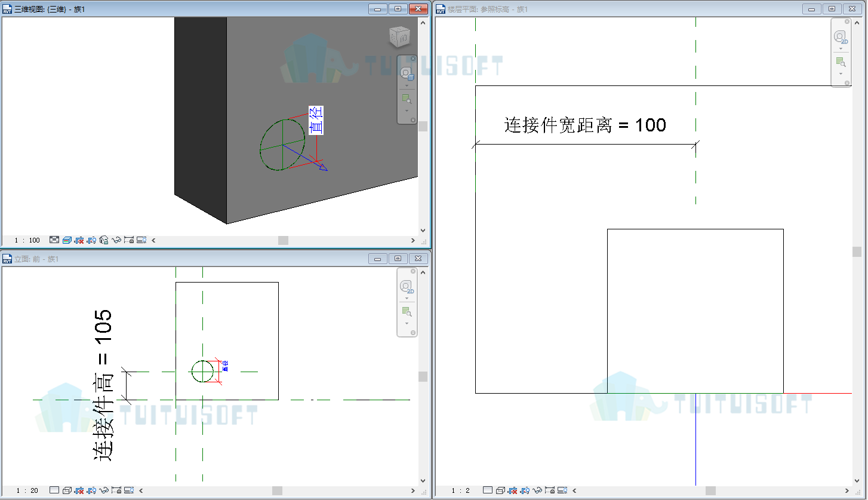Open Visual Style cube in front elevation bar

point(67,490)
